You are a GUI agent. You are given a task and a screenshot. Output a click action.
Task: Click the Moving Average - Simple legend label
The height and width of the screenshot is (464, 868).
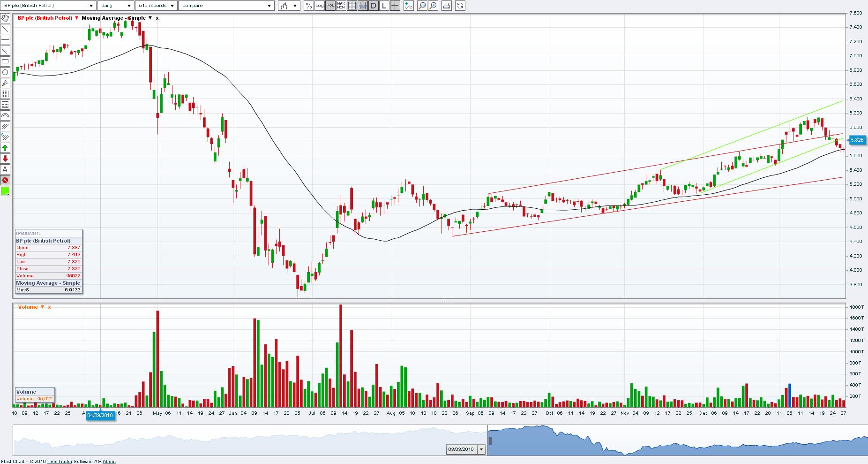click(113, 18)
